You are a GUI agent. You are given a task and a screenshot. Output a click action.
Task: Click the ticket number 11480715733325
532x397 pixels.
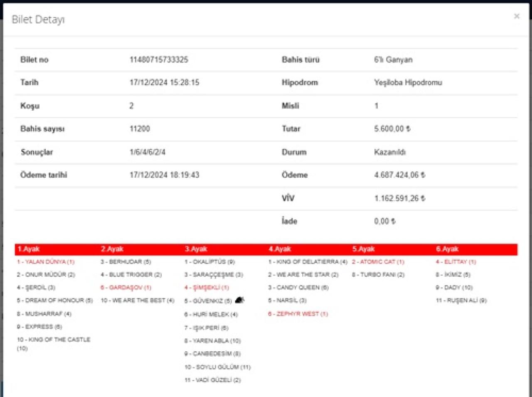[159, 60]
